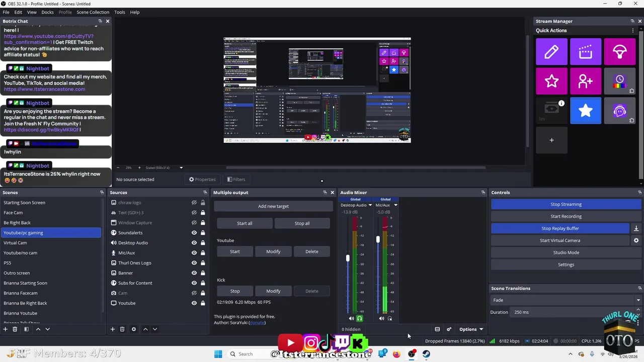Open the View menu
Screen dimensions: 644x362
pyautogui.click(x=32, y=12)
